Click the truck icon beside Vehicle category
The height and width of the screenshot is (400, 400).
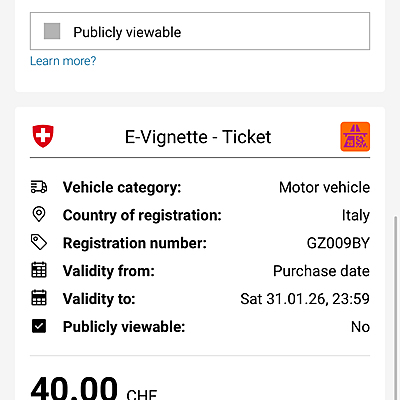39,187
